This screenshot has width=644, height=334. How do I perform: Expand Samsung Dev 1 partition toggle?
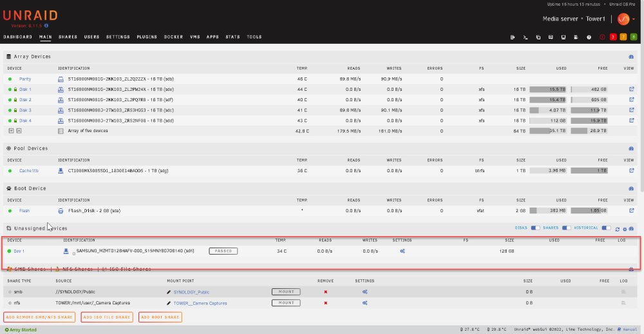coord(74,254)
